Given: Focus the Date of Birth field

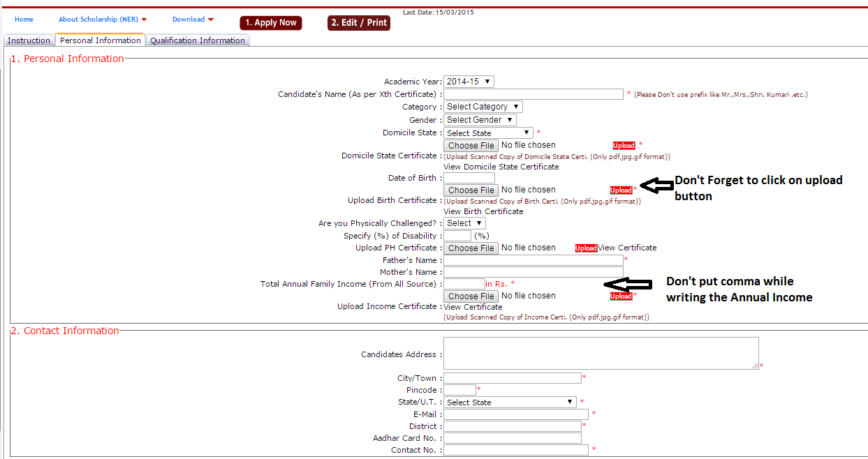Looking at the screenshot, I should 469,178.
